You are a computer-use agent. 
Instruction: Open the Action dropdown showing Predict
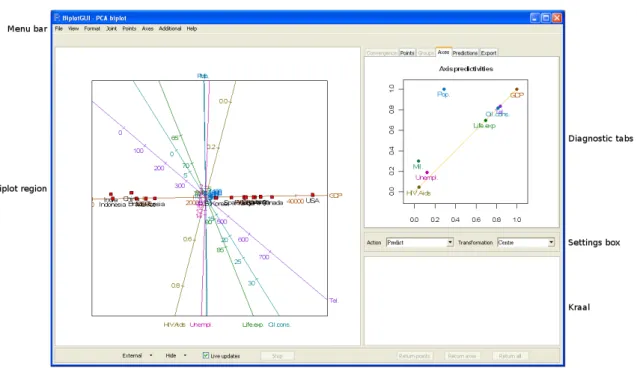point(420,242)
